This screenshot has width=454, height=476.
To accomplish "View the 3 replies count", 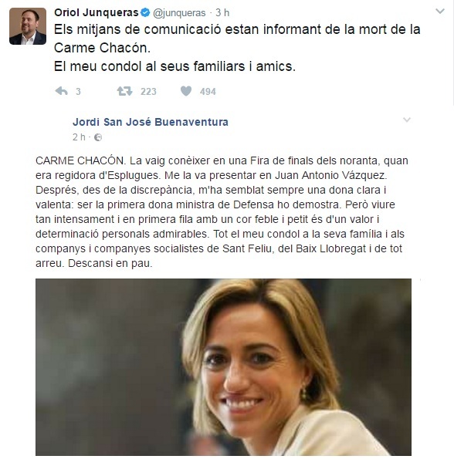I will coord(78,91).
